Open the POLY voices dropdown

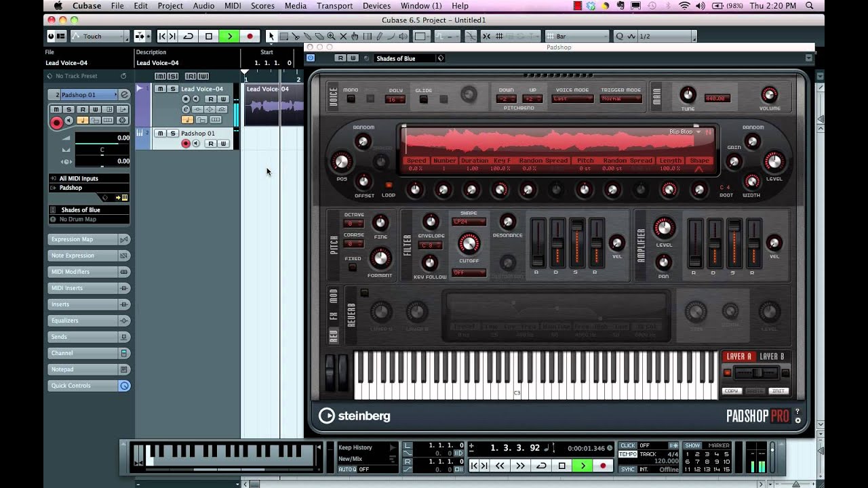tap(395, 100)
